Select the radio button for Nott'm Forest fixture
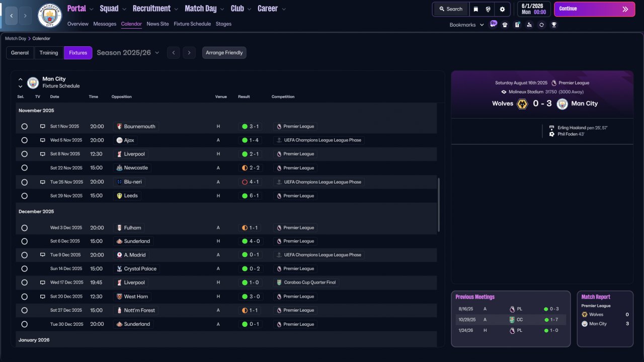This screenshot has height=362, width=644. (24, 310)
